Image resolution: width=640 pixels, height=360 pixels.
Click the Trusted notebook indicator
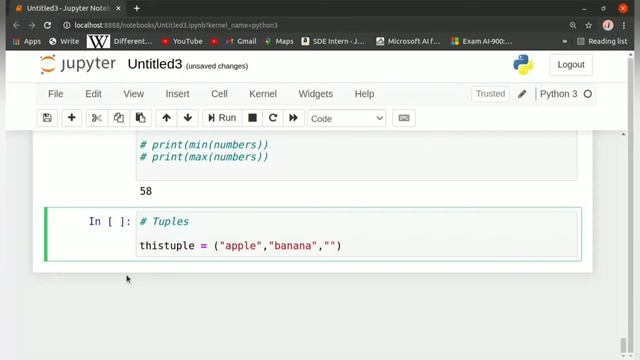coord(490,94)
